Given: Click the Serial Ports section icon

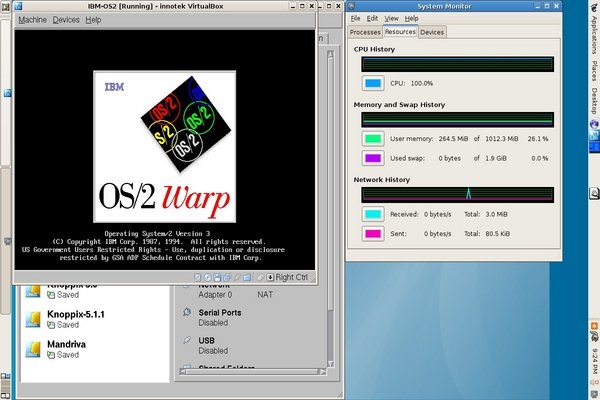Looking at the screenshot, I should click(187, 317).
